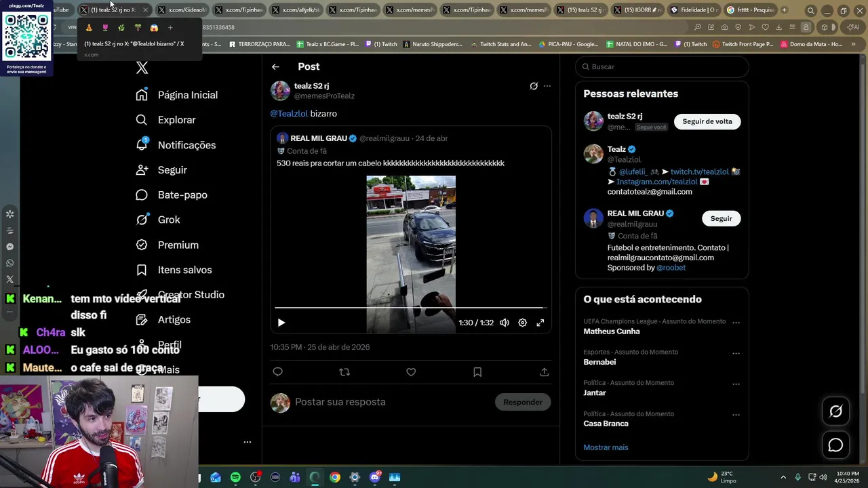This screenshot has height=488, width=868.
Task: Open the Instagram.com/tealzlol link
Action: coord(657,182)
